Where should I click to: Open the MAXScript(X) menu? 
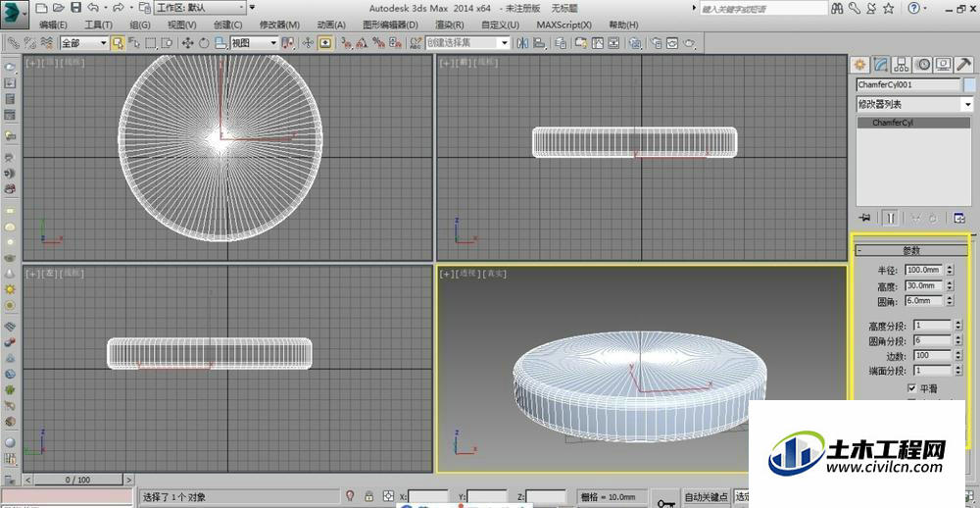pos(563,25)
